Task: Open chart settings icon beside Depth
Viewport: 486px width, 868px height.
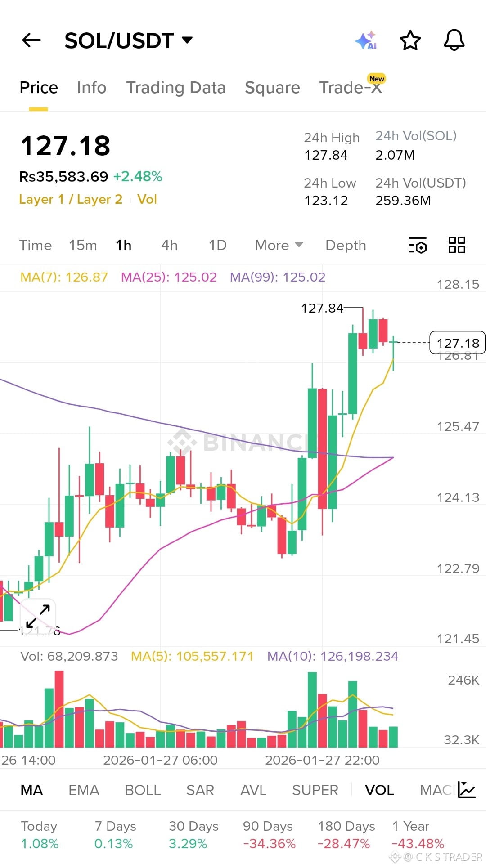Action: [x=418, y=246]
